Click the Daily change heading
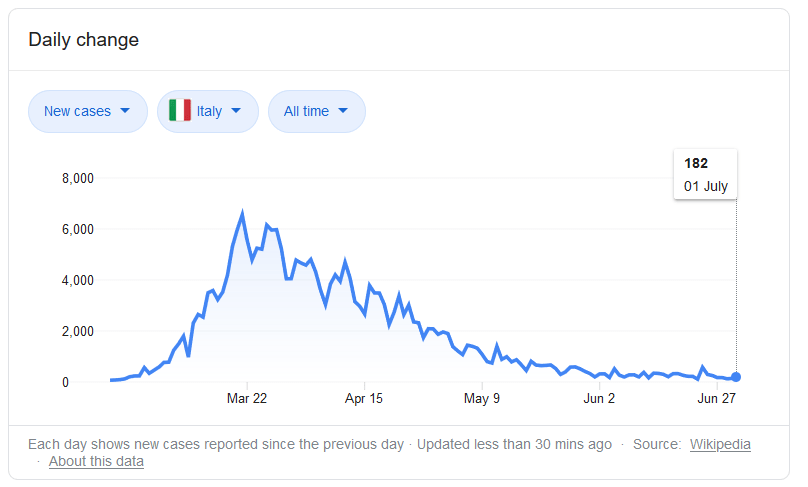 click(83, 40)
